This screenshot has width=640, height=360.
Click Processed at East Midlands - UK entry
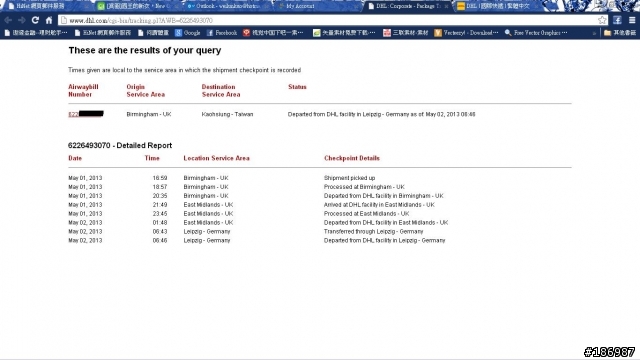pyautogui.click(x=367, y=214)
